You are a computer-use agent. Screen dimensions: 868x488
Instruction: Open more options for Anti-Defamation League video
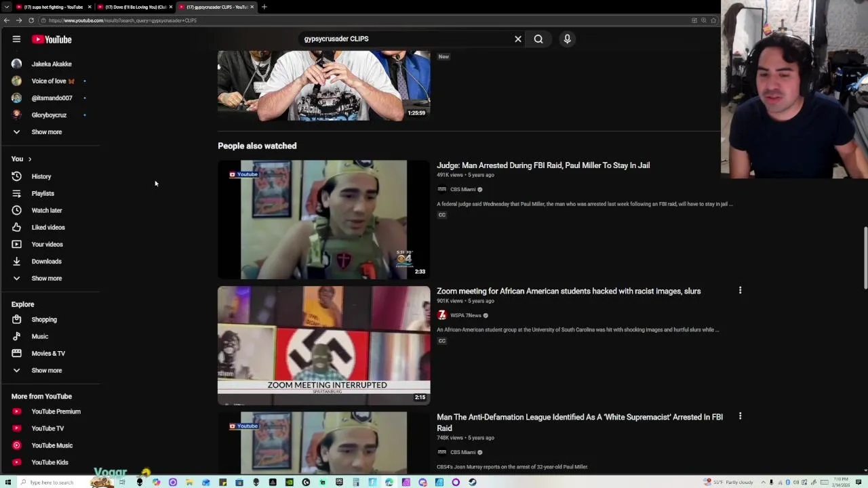[x=740, y=416]
